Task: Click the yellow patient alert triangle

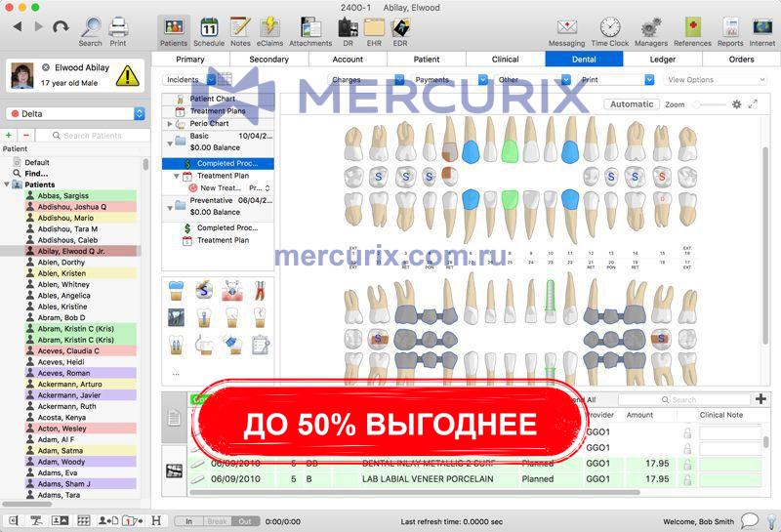Action: [128, 76]
